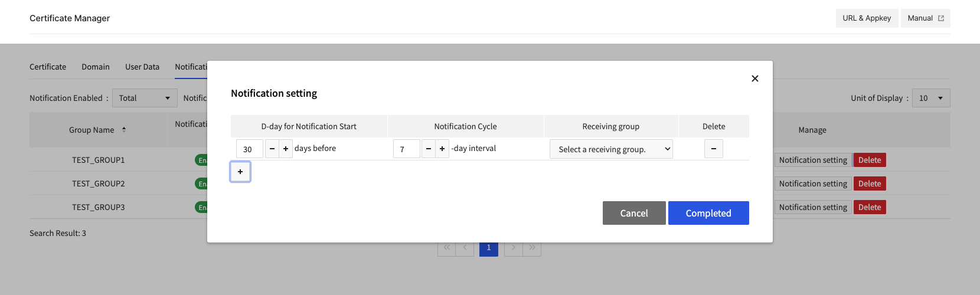Image resolution: width=980 pixels, height=295 pixels.
Task: Add a new notification row
Action: pos(240,172)
